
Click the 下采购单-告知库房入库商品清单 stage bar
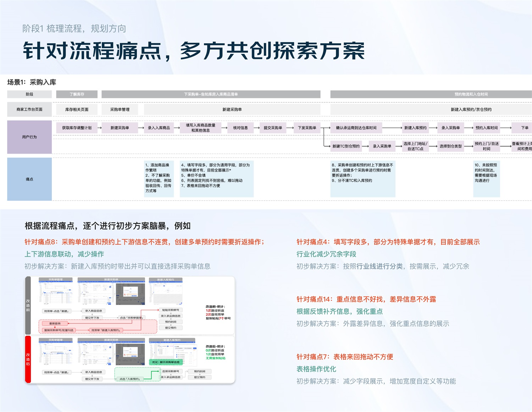[x=211, y=94]
